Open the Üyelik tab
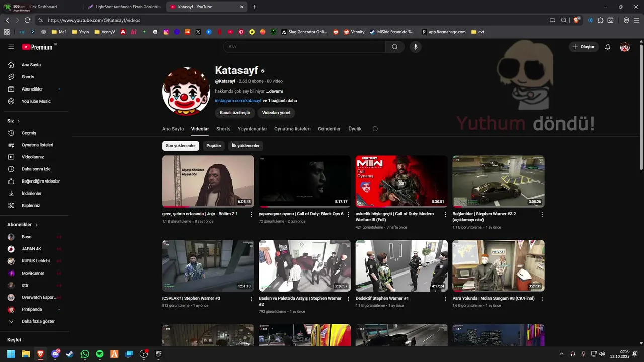The width and height of the screenshot is (644, 362). (x=355, y=129)
